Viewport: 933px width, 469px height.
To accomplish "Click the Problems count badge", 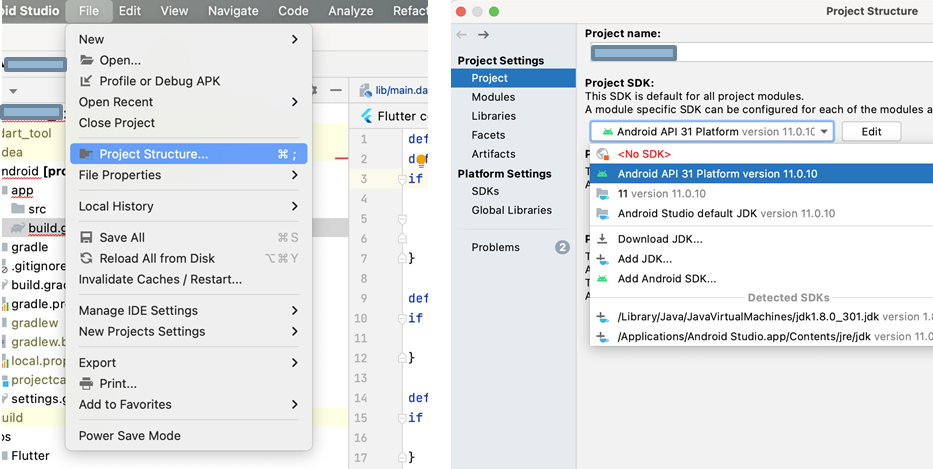I will tap(562, 247).
